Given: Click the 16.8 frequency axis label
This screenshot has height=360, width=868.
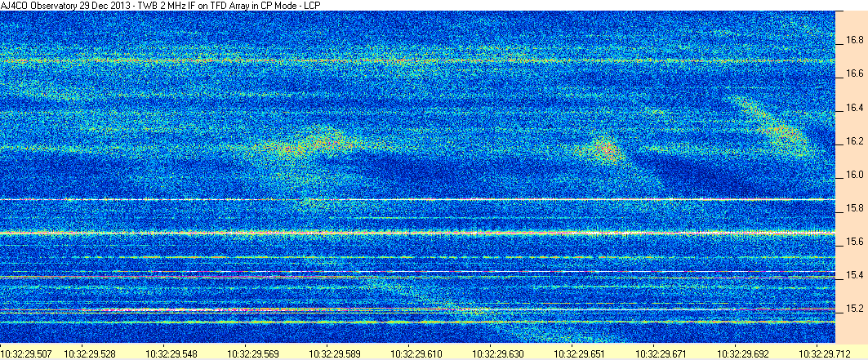Looking at the screenshot, I should 854,40.
